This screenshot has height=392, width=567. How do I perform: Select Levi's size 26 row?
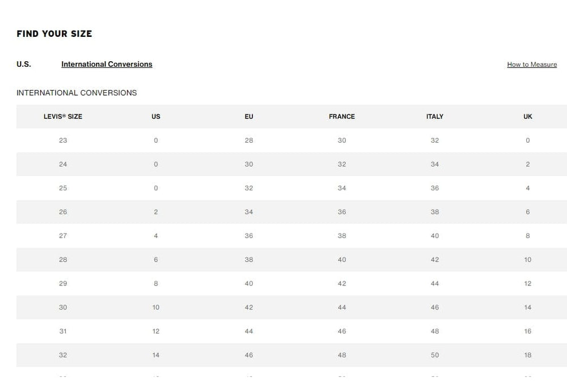click(63, 212)
